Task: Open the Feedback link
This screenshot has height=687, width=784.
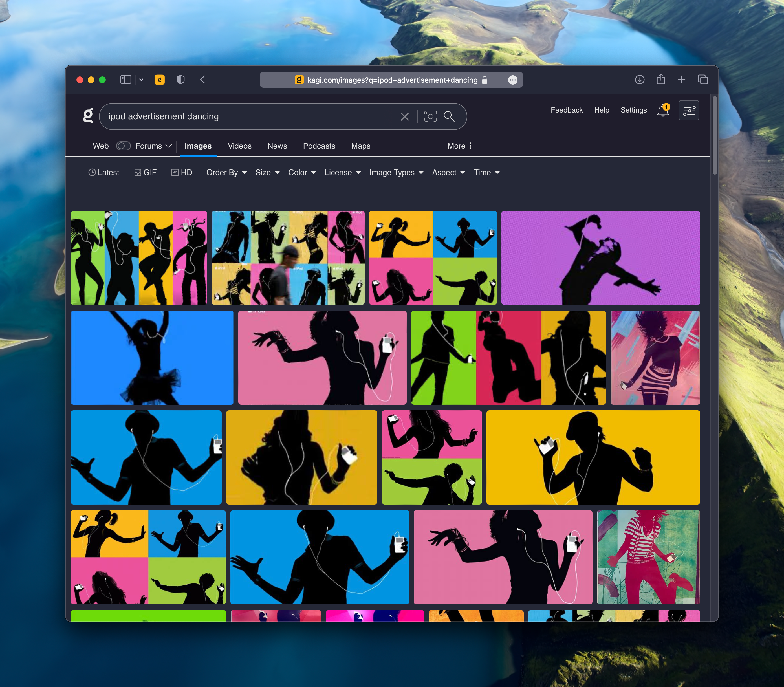Action: [567, 110]
